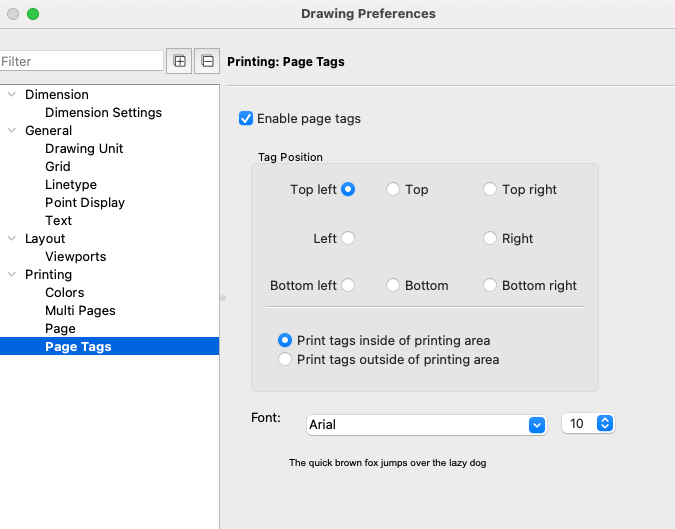
Task: Choose Print tags outside of printing area
Action: point(285,359)
